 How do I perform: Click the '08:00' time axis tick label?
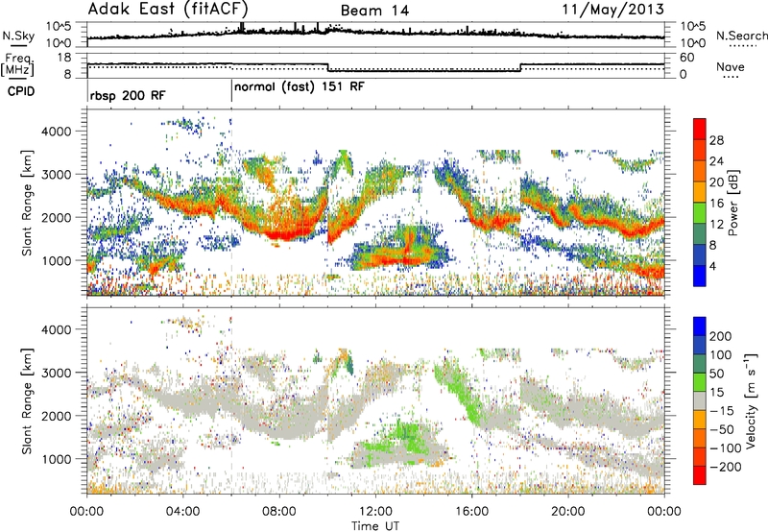(x=279, y=512)
